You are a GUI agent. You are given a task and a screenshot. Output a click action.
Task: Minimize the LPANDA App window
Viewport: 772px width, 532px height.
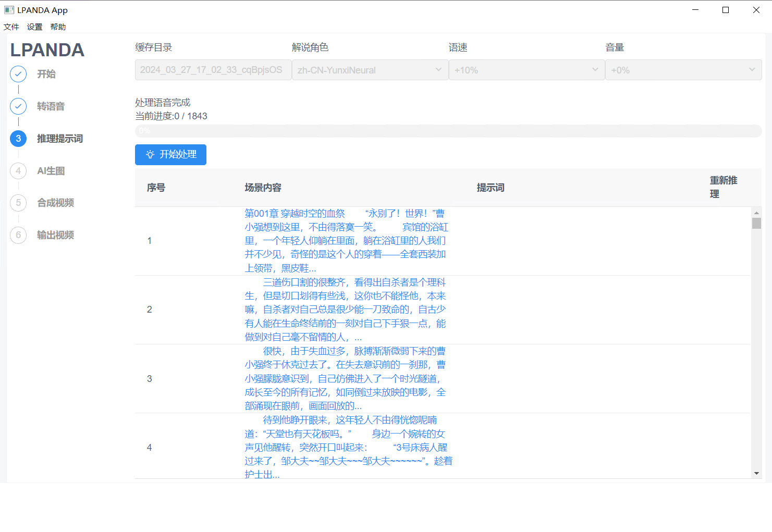[695, 10]
